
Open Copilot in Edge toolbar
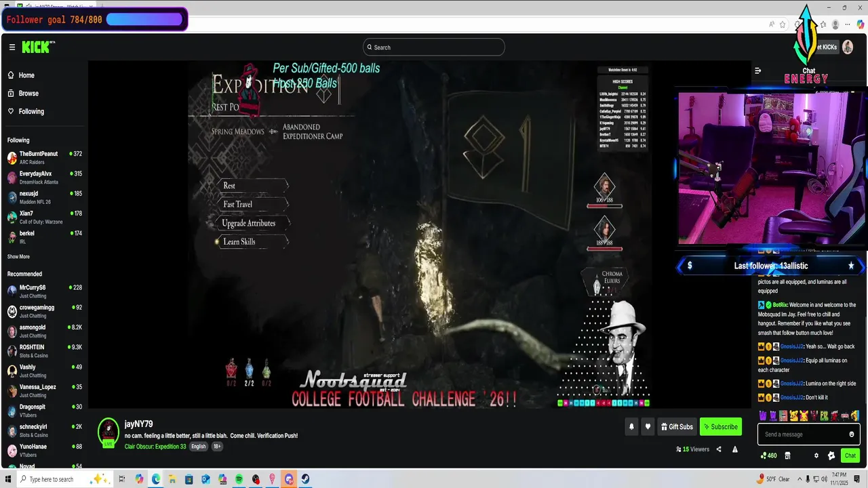point(861,24)
